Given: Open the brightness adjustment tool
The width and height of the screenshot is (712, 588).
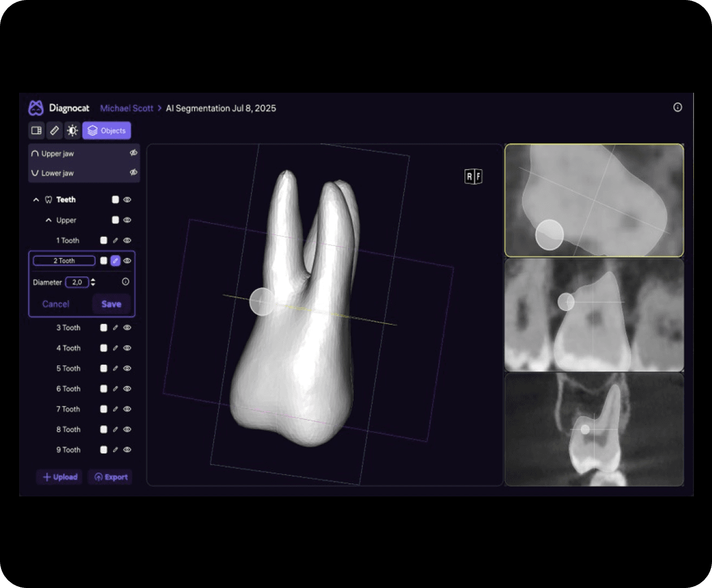Looking at the screenshot, I should click(x=72, y=131).
